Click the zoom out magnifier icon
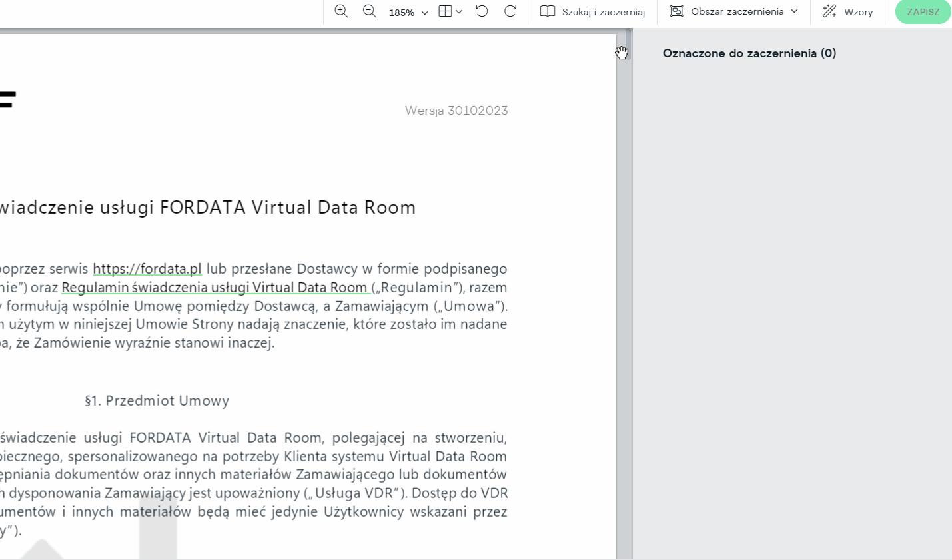The image size is (952, 560). 369,11
